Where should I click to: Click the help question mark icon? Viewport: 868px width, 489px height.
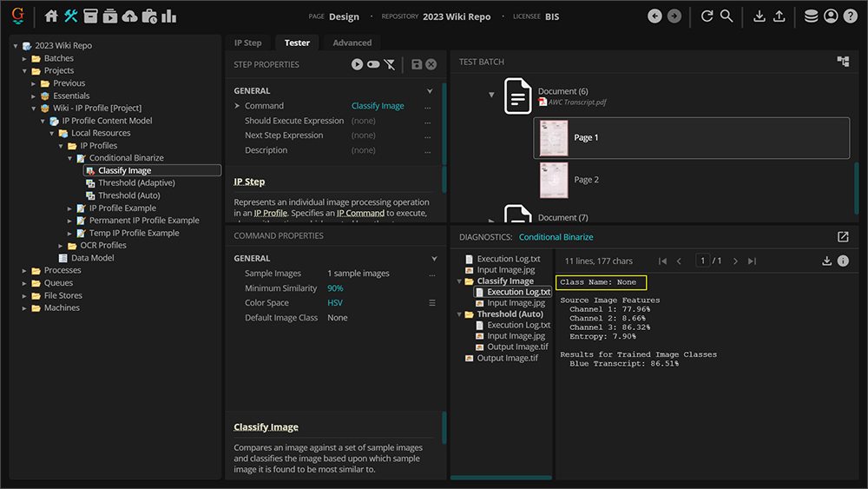[850, 17]
